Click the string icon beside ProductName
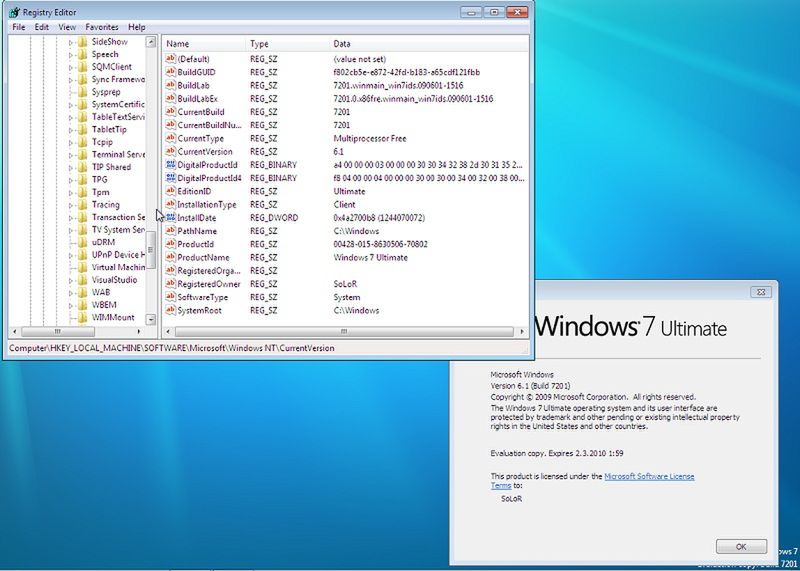Screen dimensions: 800x571 (170, 258)
